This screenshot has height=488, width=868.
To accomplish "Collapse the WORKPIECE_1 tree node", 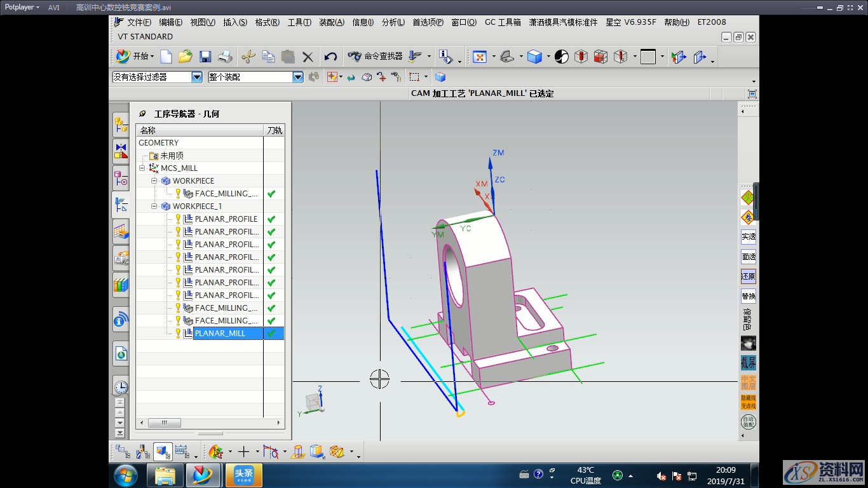I will click(154, 207).
